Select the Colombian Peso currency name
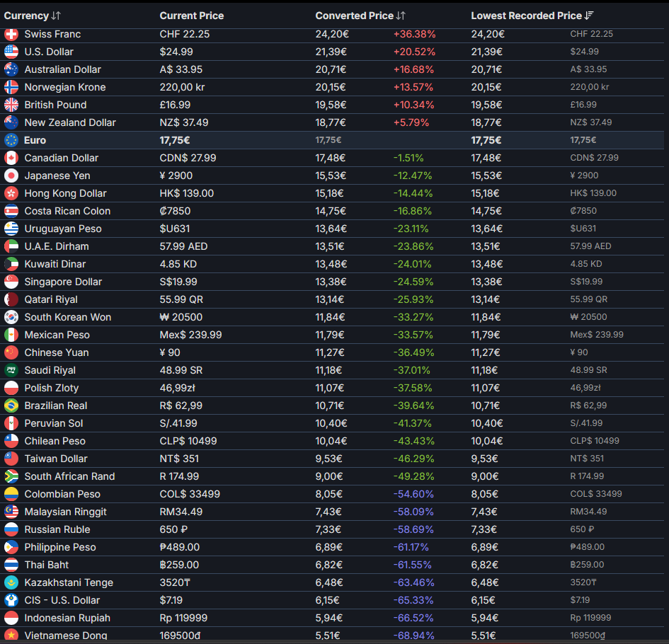The height and width of the screenshot is (644, 669). pos(62,494)
